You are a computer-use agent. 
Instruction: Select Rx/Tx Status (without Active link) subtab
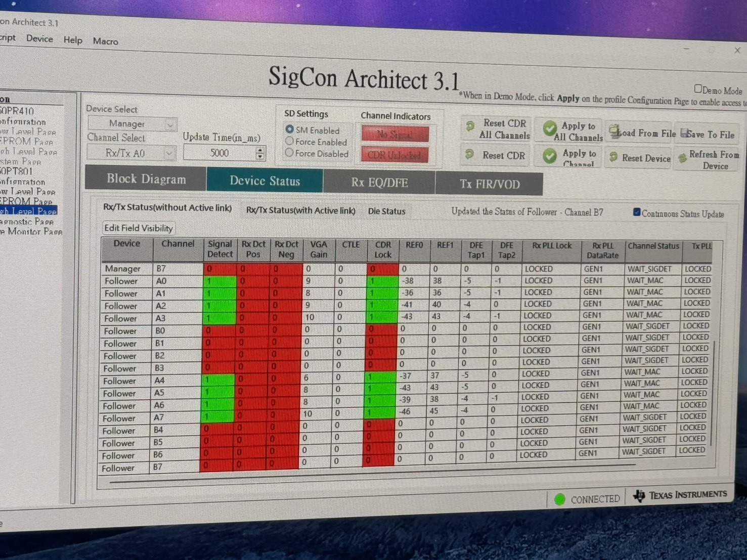coord(167,208)
